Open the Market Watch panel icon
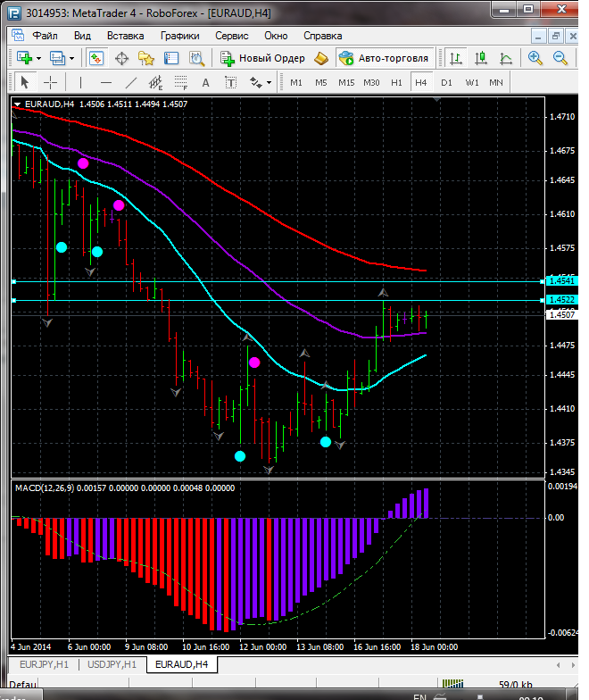This screenshot has width=589, height=700. pos(96,58)
